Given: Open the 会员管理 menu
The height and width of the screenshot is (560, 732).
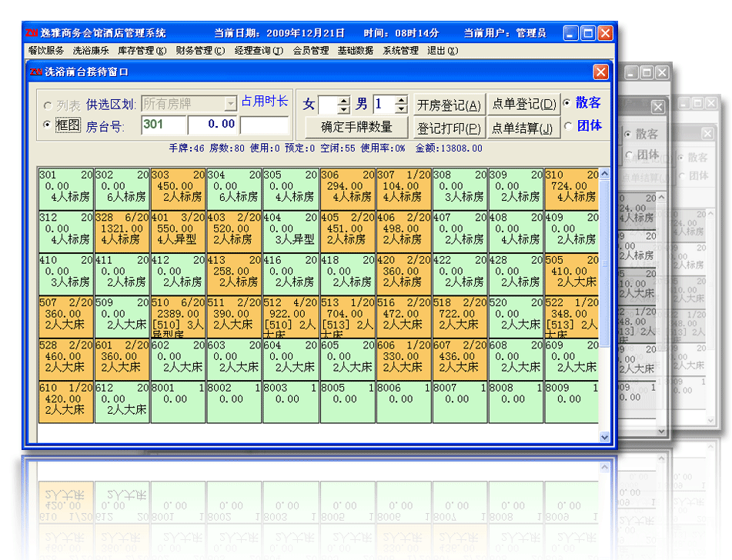Looking at the screenshot, I should [310, 52].
